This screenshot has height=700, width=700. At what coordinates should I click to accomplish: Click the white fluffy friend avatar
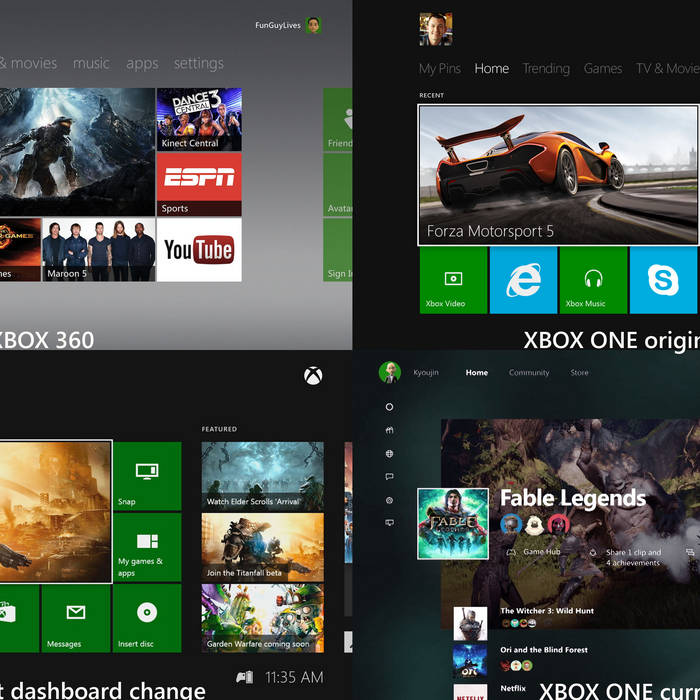[x=534, y=525]
